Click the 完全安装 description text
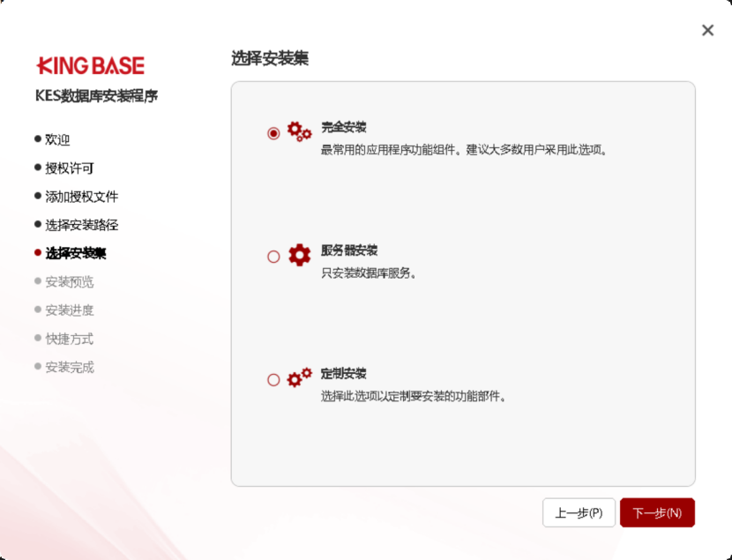 click(464, 150)
